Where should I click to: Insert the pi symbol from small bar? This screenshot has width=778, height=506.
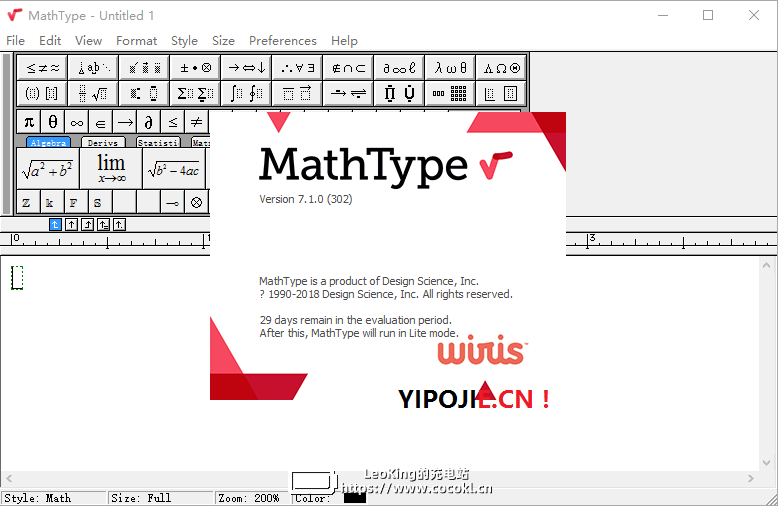(29, 122)
